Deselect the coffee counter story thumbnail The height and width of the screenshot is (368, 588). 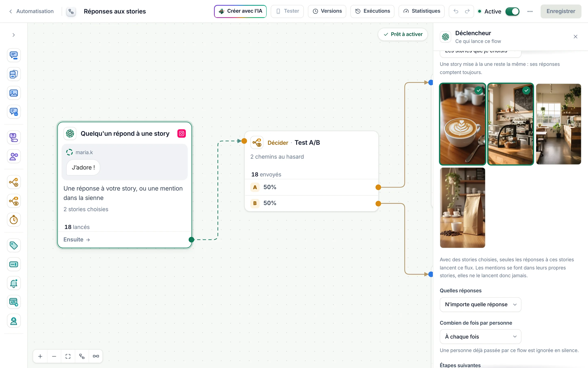tap(510, 124)
